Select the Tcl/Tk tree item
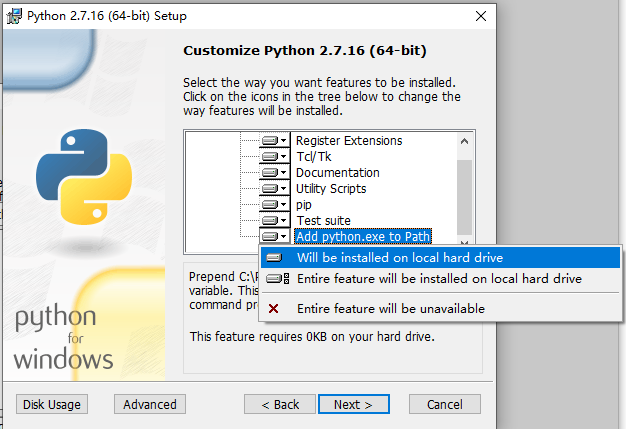The width and height of the screenshot is (626, 429). click(314, 156)
